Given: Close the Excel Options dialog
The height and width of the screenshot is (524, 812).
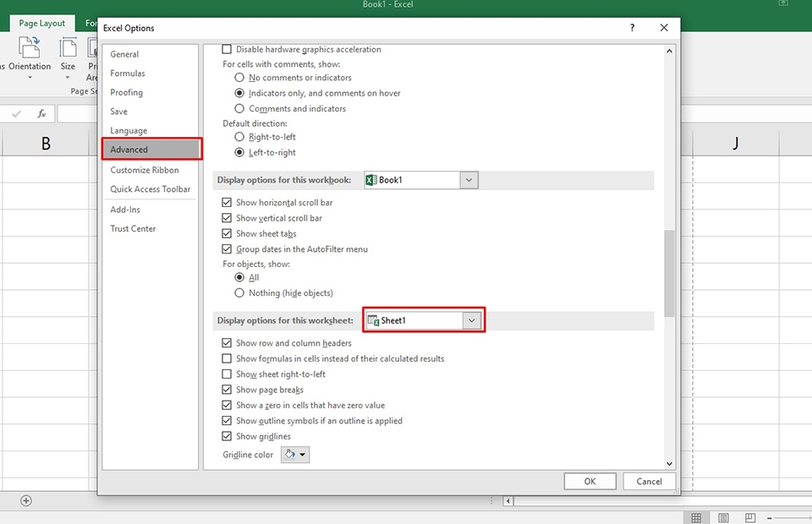Looking at the screenshot, I should coord(664,27).
